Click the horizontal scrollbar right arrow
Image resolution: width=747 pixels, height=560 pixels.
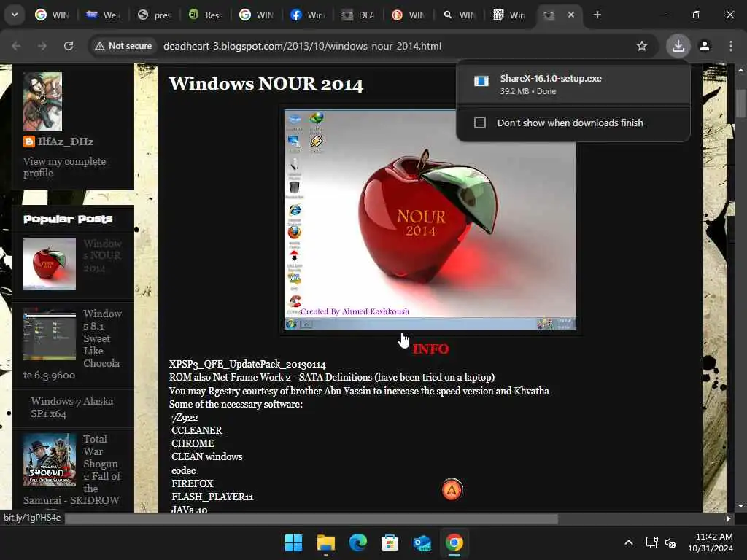pyautogui.click(x=729, y=518)
